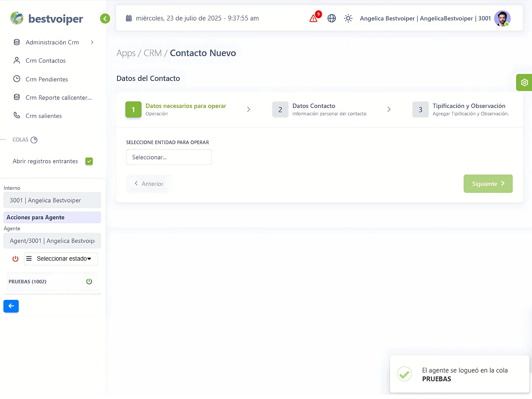Toggle the PRUEBAS queue green power icon
The image size is (532, 399).
point(89,281)
